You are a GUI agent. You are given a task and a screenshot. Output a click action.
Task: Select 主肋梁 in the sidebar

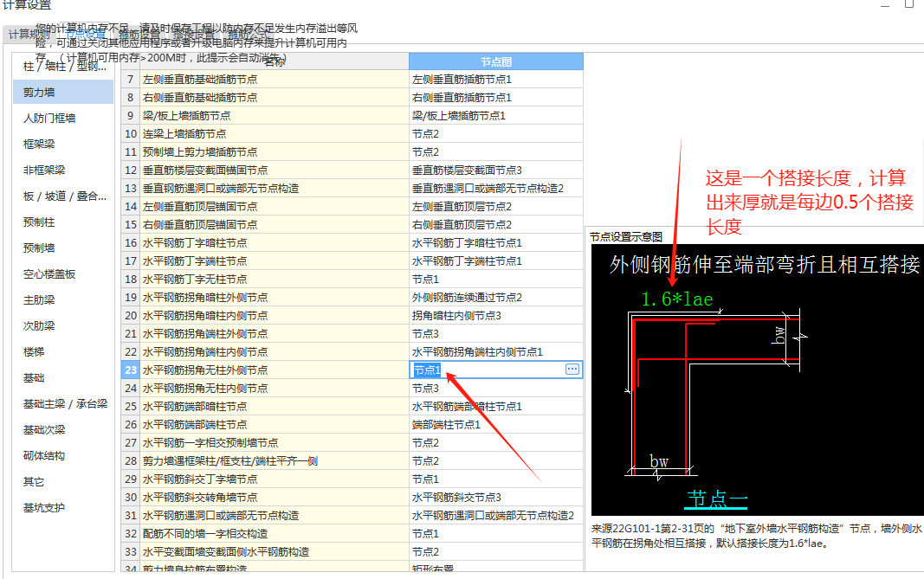(63, 299)
